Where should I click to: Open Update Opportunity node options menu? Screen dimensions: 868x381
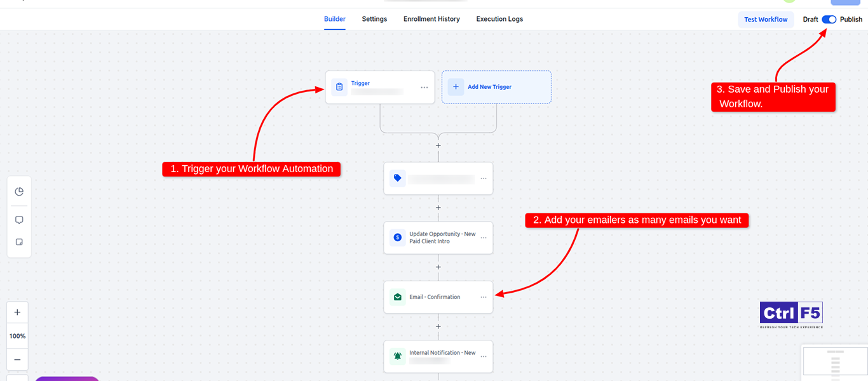484,238
